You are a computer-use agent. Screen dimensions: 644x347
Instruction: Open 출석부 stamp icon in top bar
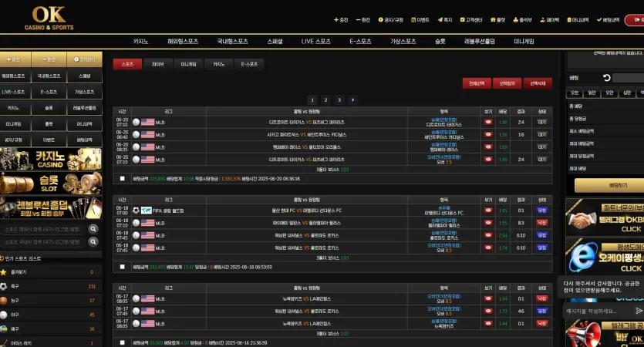515,20
